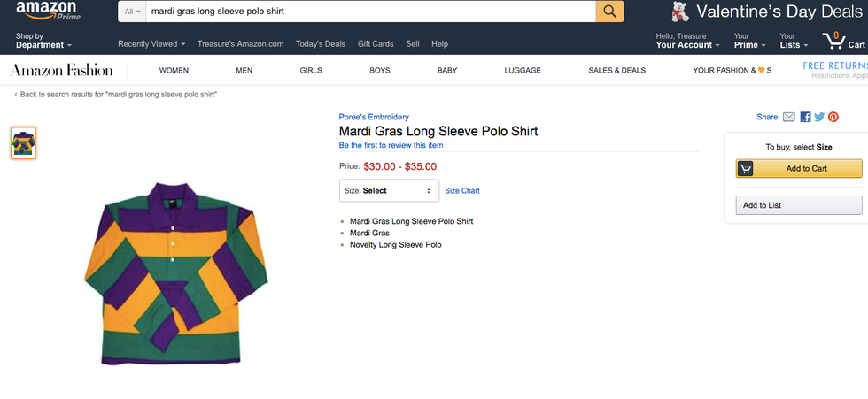Screen dimensions: 868x399
Task: Share via the email envelope icon
Action: coord(788,117)
